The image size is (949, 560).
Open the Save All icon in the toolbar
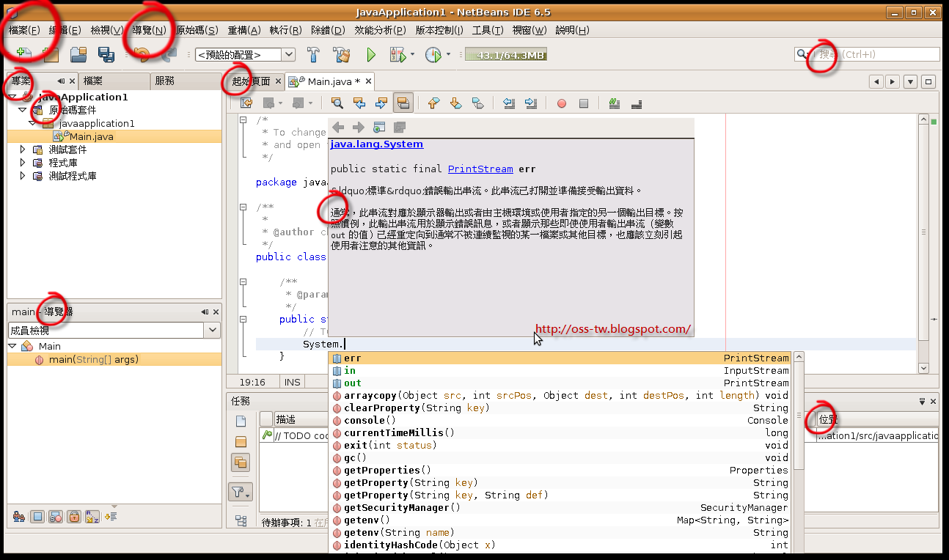pyautogui.click(x=105, y=54)
